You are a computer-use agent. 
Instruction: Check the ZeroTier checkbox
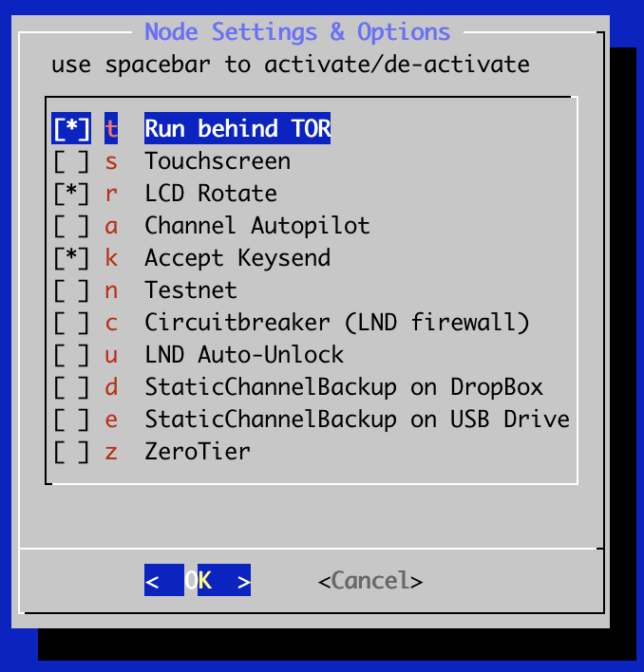(x=71, y=452)
